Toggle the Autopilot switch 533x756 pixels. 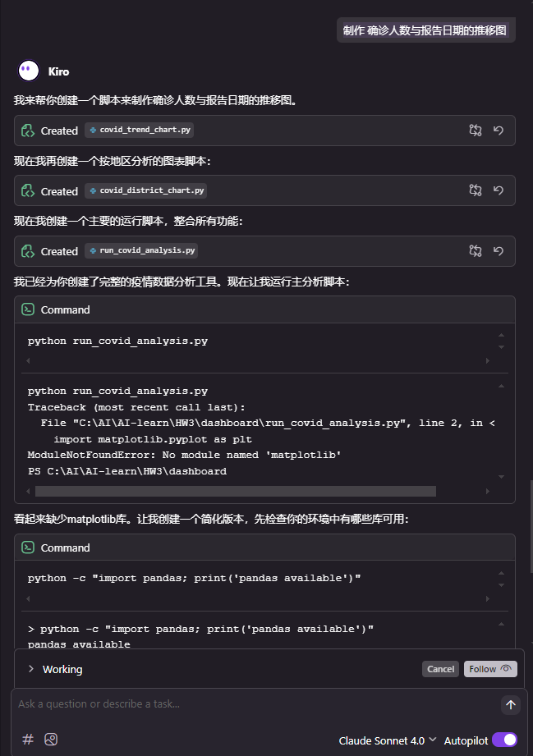tap(504, 740)
